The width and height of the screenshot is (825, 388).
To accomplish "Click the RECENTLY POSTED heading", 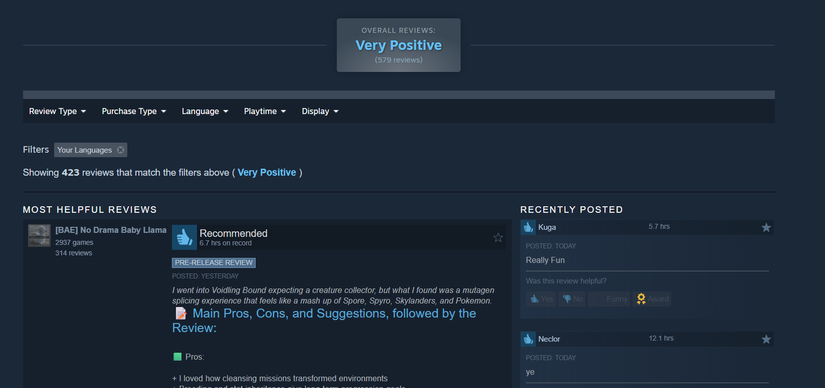I will pyautogui.click(x=571, y=210).
